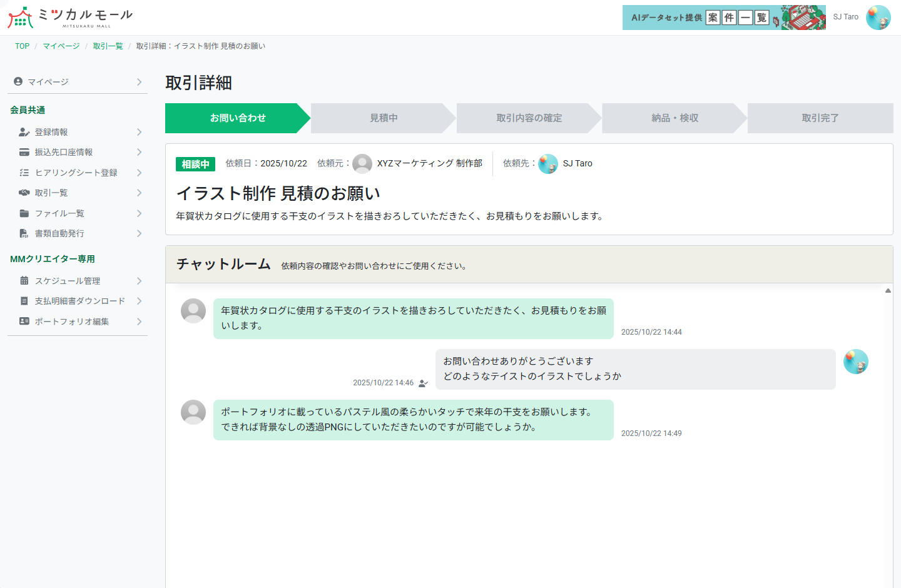Switch to the 見積中 stage tab
The image size is (901, 588).
pyautogui.click(x=382, y=118)
